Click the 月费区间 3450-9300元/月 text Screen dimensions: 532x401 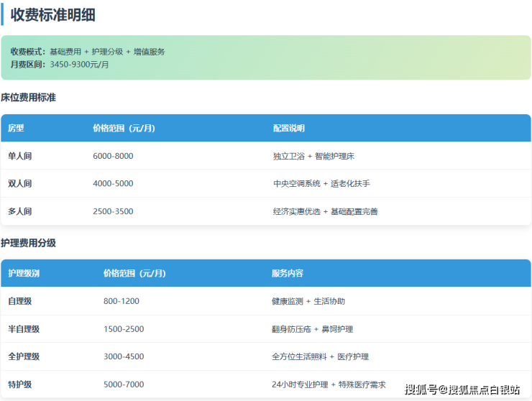click(60, 65)
